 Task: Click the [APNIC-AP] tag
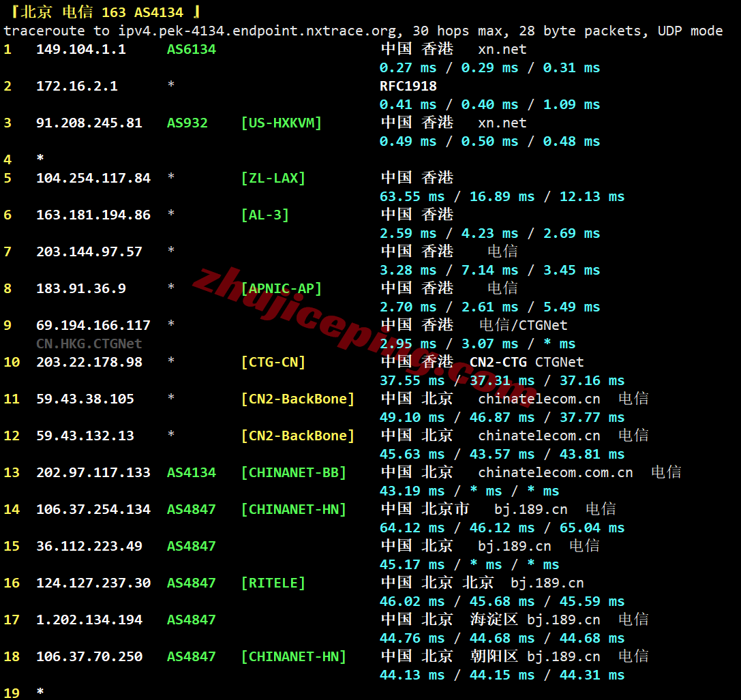pyautogui.click(x=282, y=289)
